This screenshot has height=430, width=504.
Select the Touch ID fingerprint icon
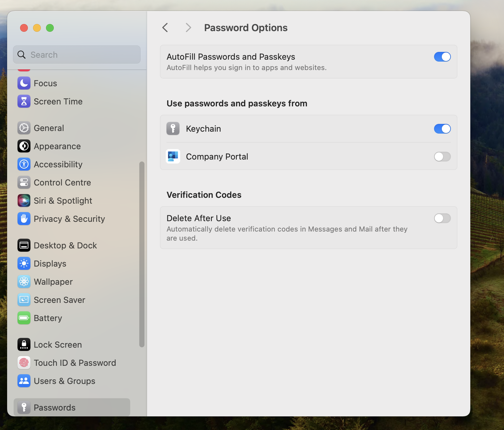click(x=24, y=363)
